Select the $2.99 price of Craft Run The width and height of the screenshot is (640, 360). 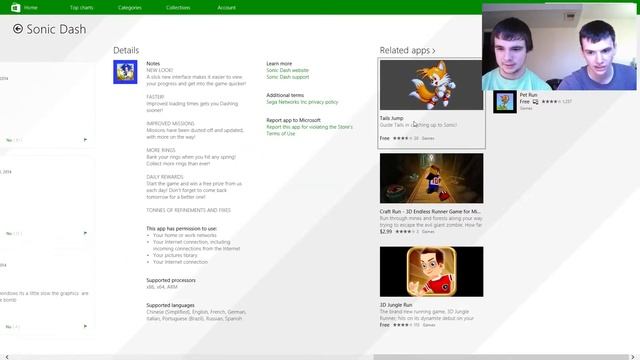[x=386, y=231]
